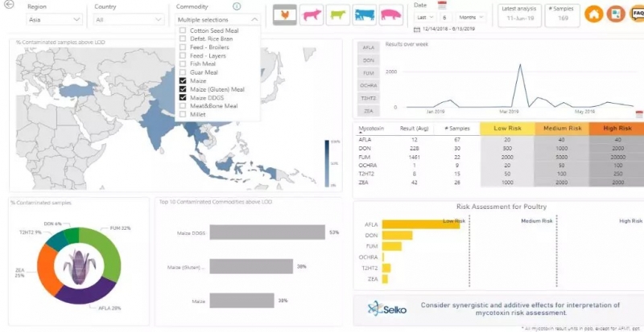Select the DON mycotoxin tab

(x=369, y=60)
